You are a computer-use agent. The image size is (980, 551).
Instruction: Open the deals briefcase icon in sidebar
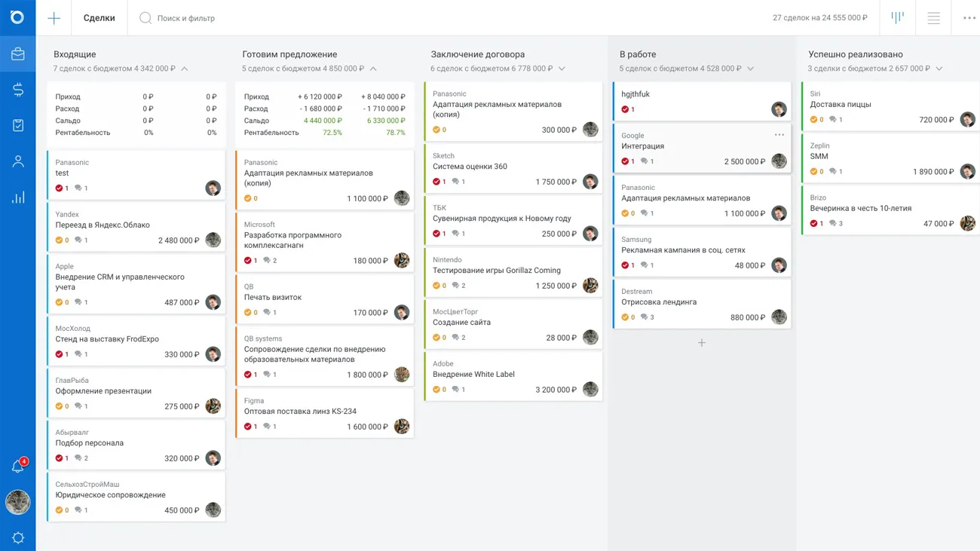17,54
